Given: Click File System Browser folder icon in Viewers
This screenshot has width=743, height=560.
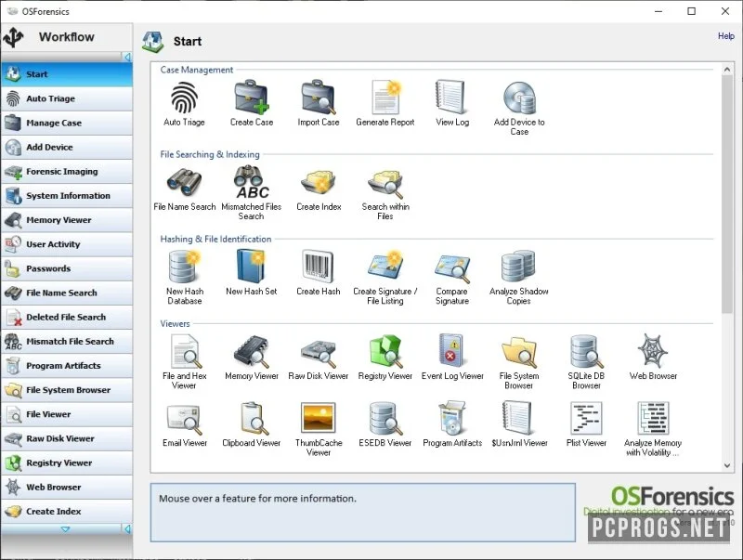Looking at the screenshot, I should point(519,352).
